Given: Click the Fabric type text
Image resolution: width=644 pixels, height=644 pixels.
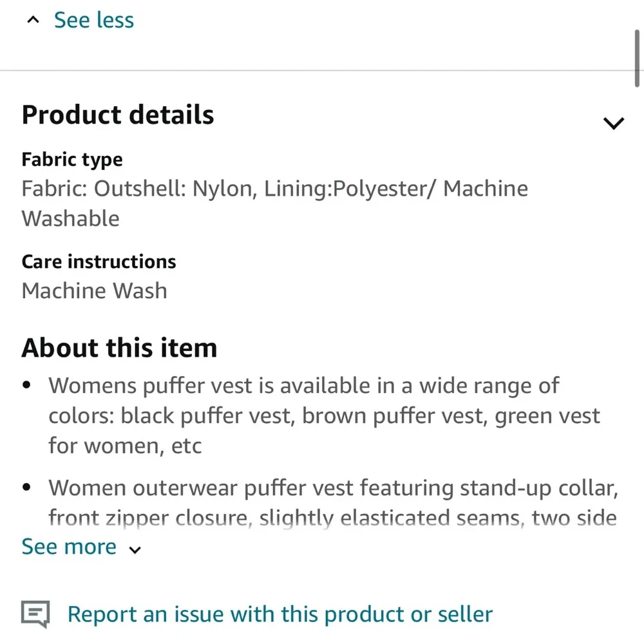Looking at the screenshot, I should [x=72, y=159].
